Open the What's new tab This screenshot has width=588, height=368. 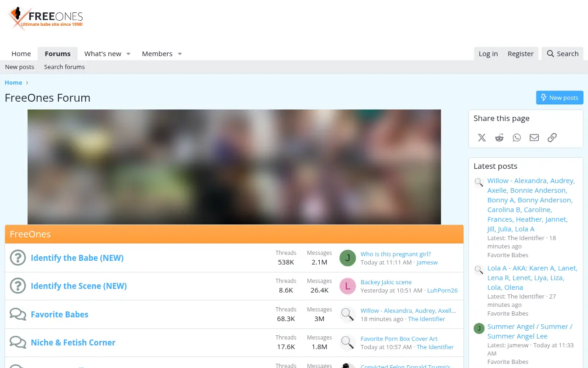pos(103,54)
